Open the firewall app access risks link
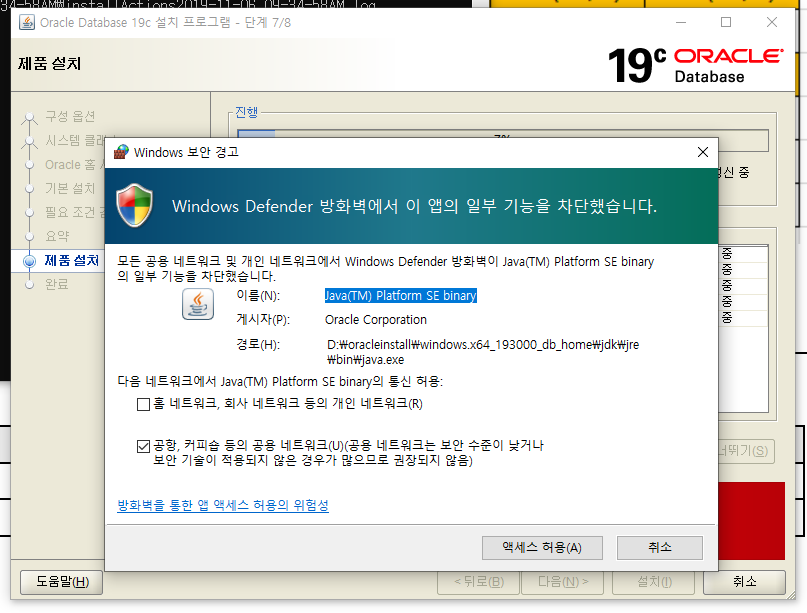This screenshot has height=613, width=807. [223, 505]
